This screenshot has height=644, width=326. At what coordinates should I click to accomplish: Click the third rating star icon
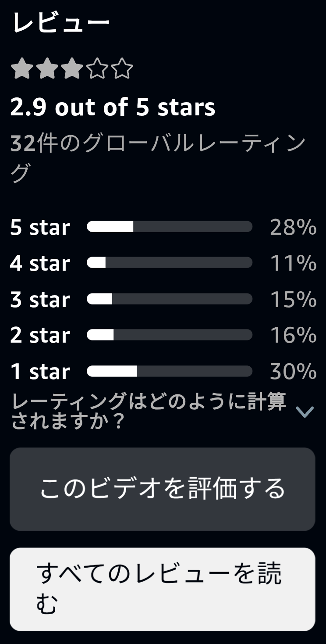click(x=72, y=69)
